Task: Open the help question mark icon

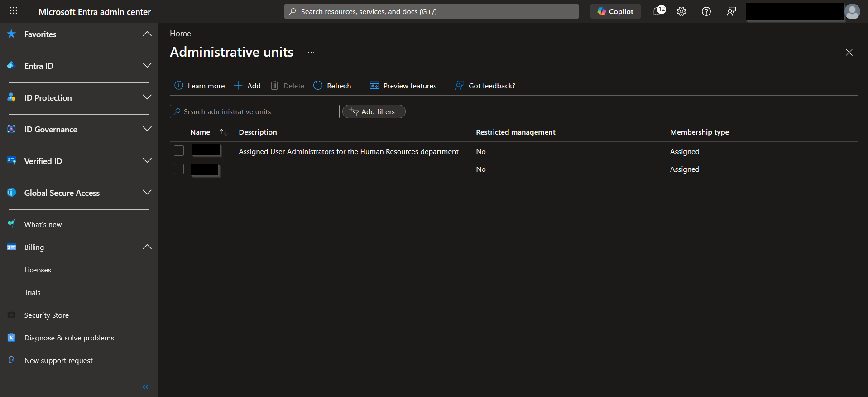Action: click(706, 11)
